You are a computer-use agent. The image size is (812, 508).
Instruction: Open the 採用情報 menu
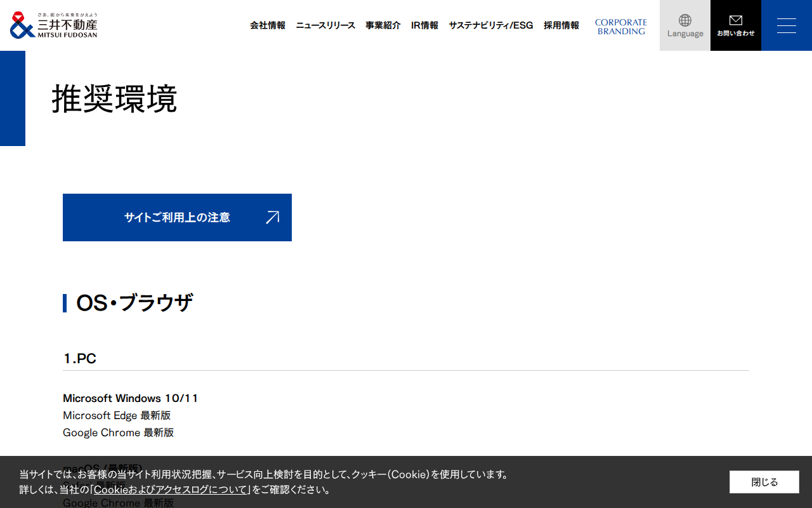click(x=561, y=25)
